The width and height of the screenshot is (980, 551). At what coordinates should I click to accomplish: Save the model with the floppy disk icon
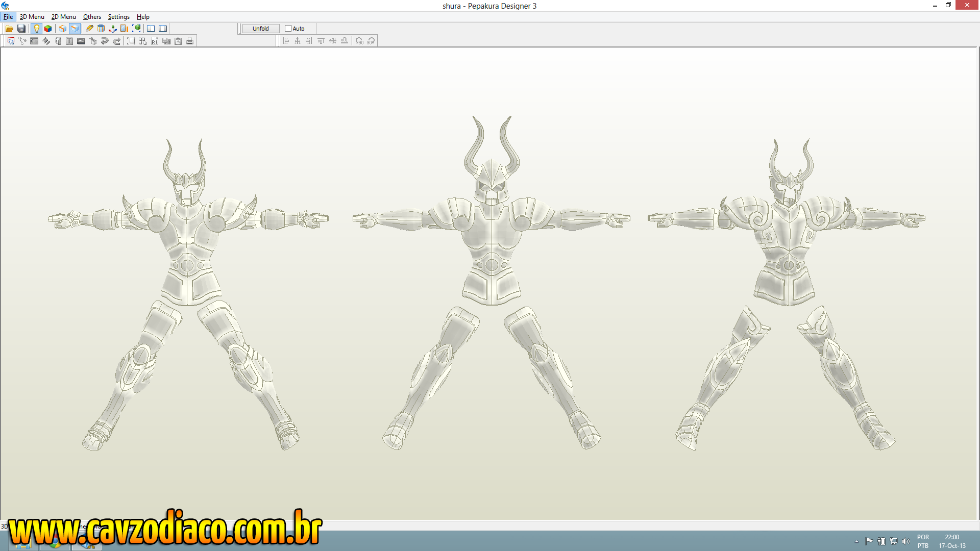click(21, 29)
